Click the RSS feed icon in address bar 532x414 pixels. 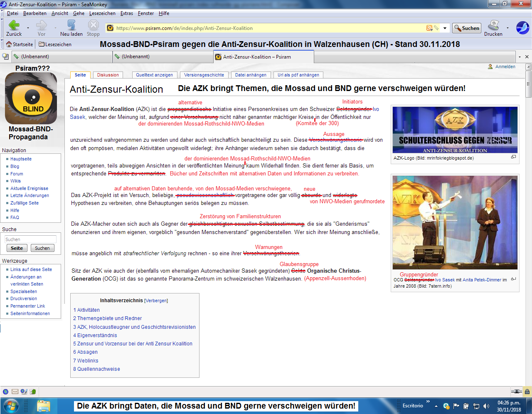pyautogui.click(x=429, y=28)
